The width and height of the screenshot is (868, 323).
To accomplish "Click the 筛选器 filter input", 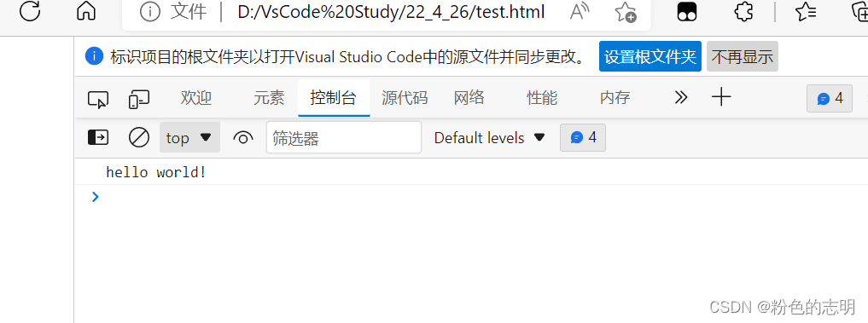I will (x=344, y=138).
